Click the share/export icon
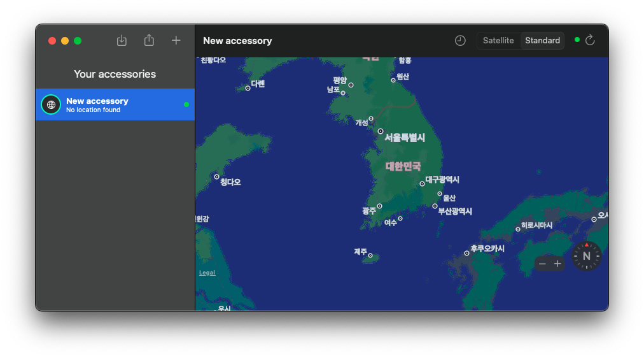This screenshot has width=644, height=358. [x=149, y=40]
